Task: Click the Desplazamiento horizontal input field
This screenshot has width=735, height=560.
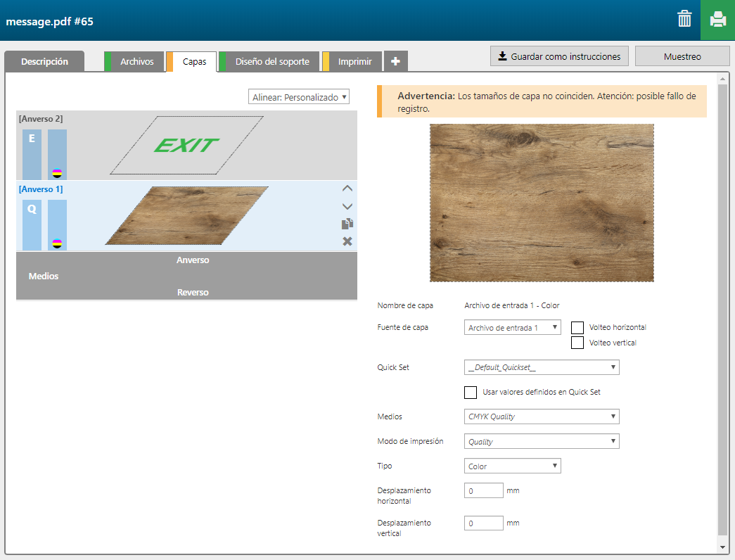Action: point(484,490)
